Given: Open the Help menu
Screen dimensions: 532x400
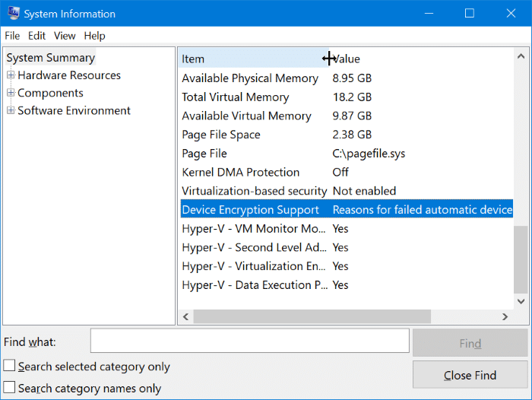Looking at the screenshot, I should tap(95, 36).
